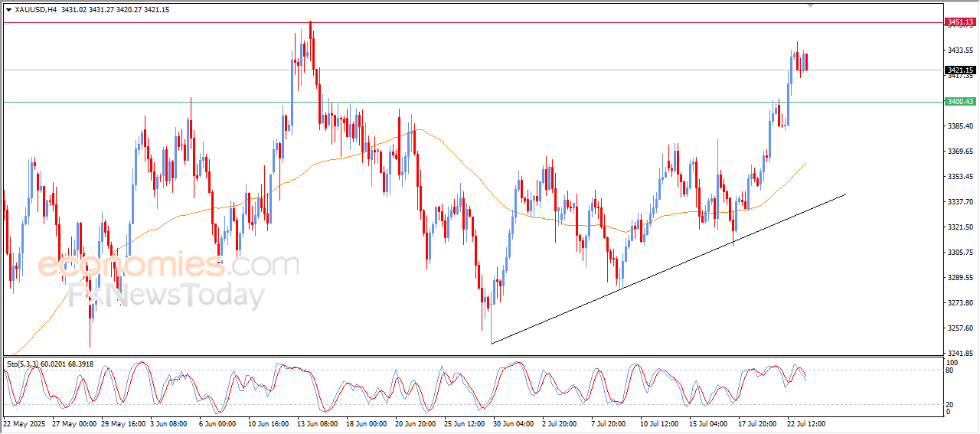Select the black ascending trendline
Viewport: 980px width, 434px height.
668,269
